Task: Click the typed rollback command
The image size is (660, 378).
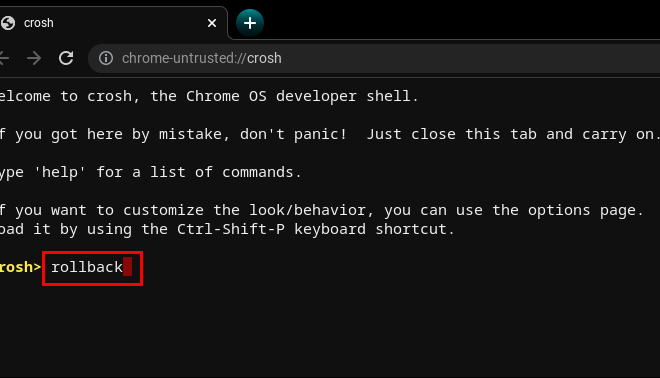Action: pos(87,267)
